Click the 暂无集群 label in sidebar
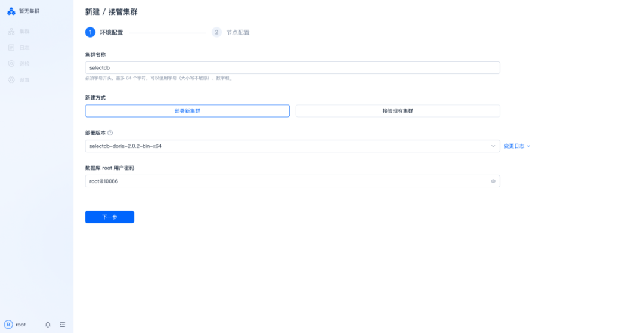 pyautogui.click(x=29, y=11)
